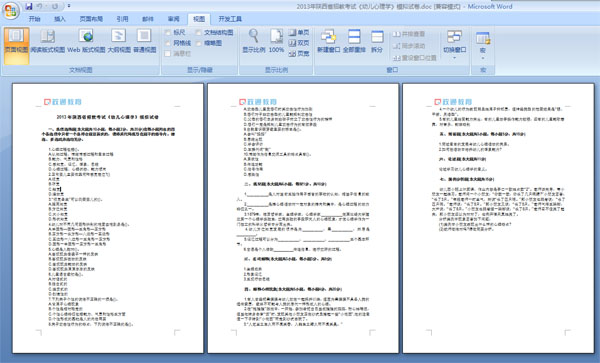
Task: Switch to the Developer tab
Action: (x=230, y=19)
